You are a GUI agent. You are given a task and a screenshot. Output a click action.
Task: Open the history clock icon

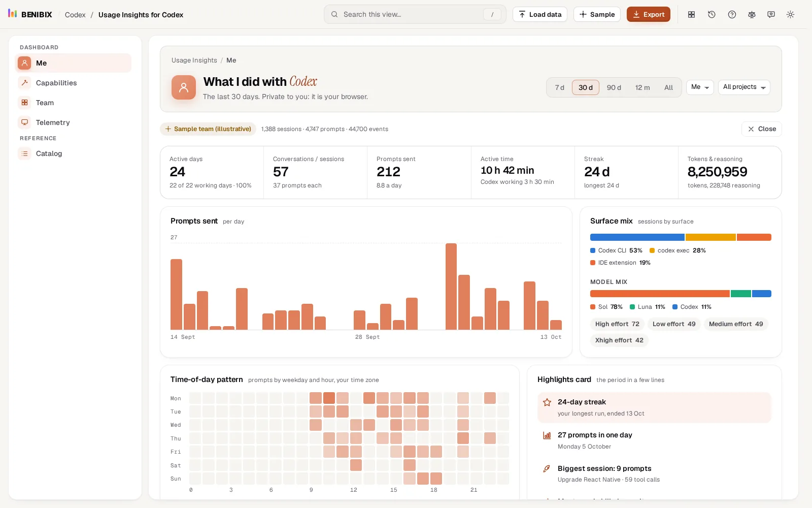pos(712,15)
